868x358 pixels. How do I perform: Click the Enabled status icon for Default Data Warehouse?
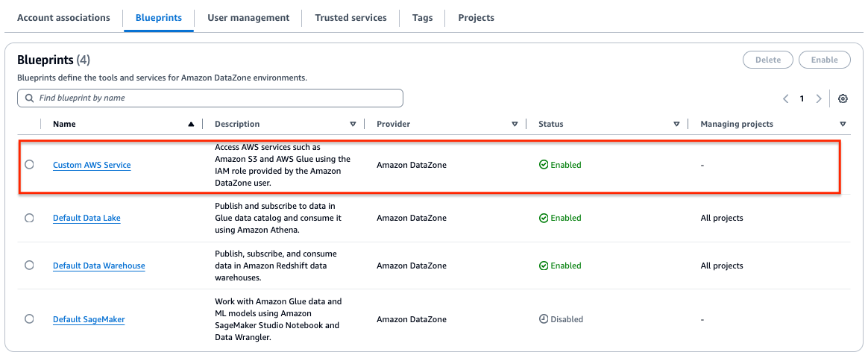coord(544,266)
